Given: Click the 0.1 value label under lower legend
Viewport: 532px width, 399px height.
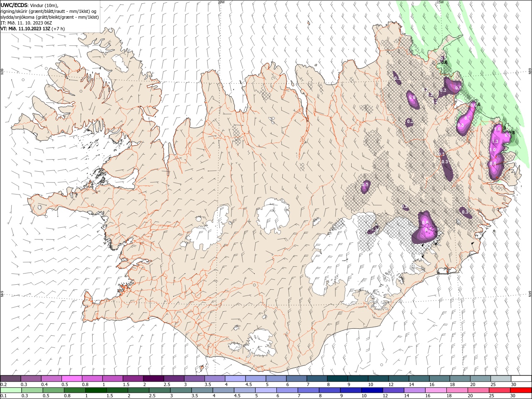Looking at the screenshot, I should [4, 396].
